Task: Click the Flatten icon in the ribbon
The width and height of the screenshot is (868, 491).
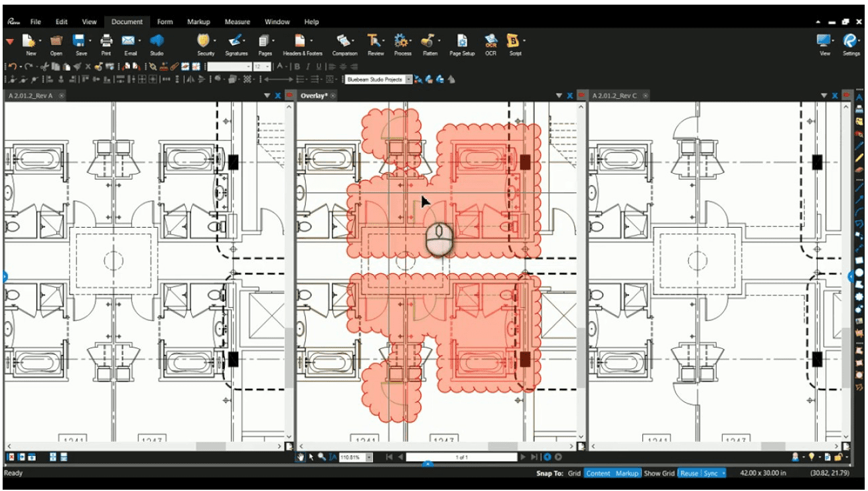Action: pos(429,41)
